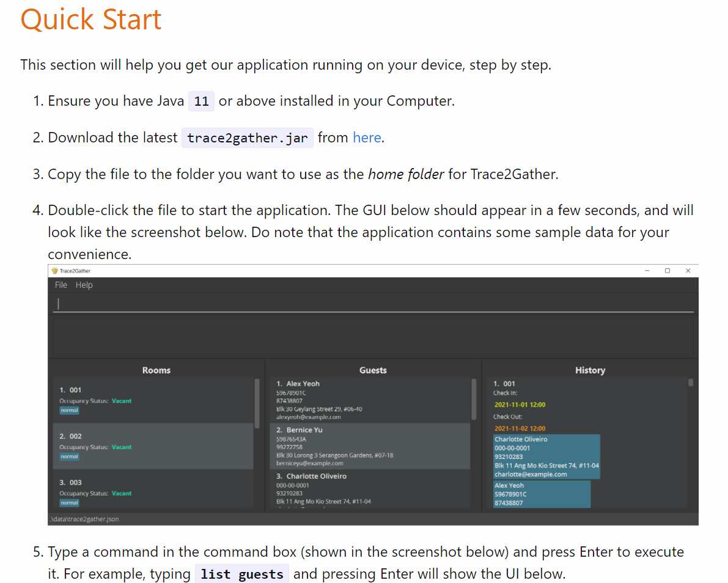Click check-out date 2021-11-02 12:00
This screenshot has width=728, height=583.
point(520,428)
